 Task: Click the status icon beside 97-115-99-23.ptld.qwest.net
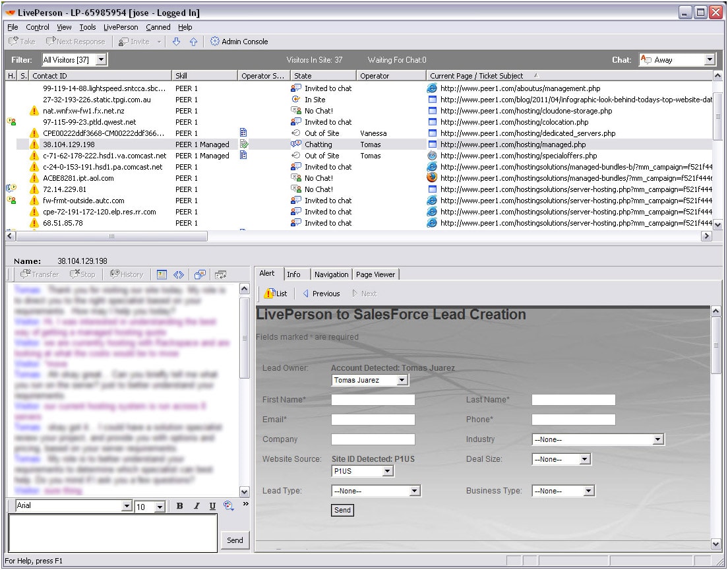(x=12, y=121)
